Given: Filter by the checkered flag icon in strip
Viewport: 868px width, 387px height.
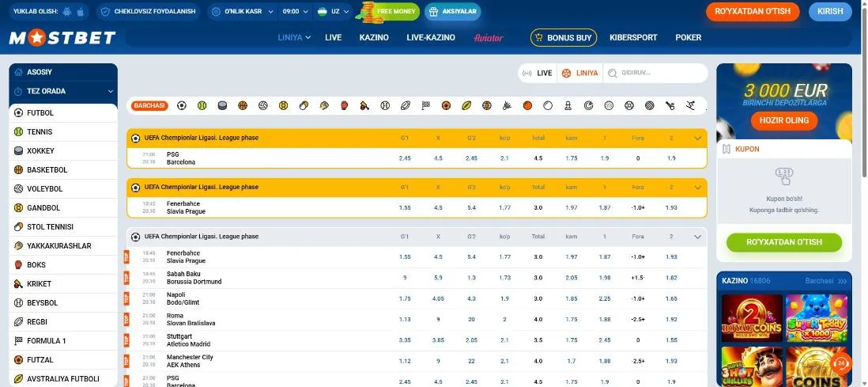Looking at the screenshot, I should (x=425, y=105).
